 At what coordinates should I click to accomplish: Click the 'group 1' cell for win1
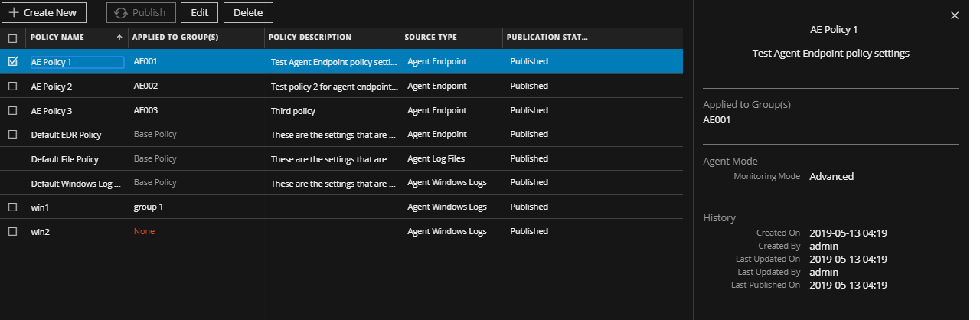click(149, 207)
